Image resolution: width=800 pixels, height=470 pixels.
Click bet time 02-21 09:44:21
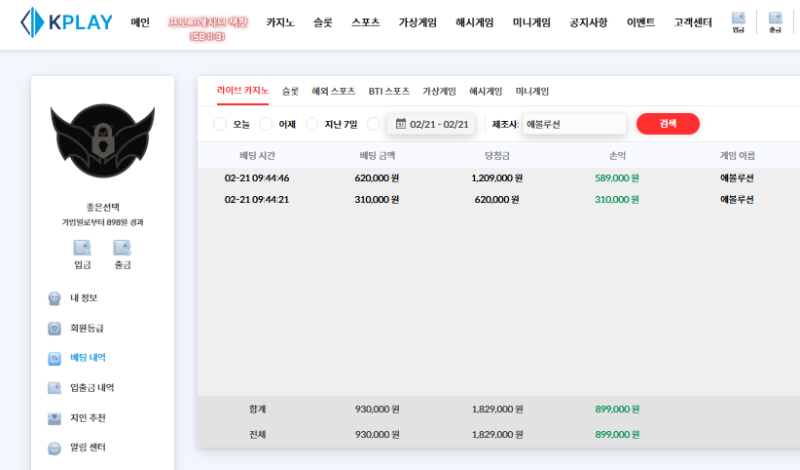tap(257, 200)
